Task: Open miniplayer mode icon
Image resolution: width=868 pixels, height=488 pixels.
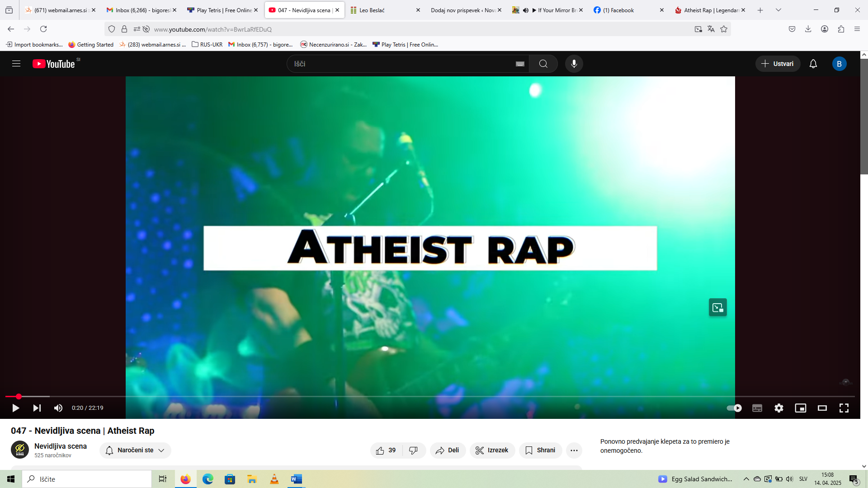Action: tap(800, 408)
